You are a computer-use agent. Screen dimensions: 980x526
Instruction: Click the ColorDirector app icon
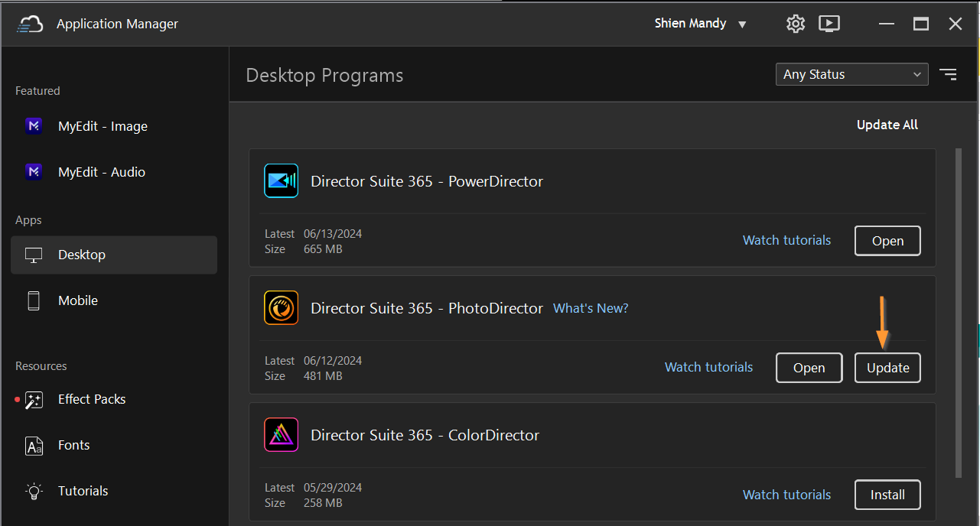[x=281, y=435]
